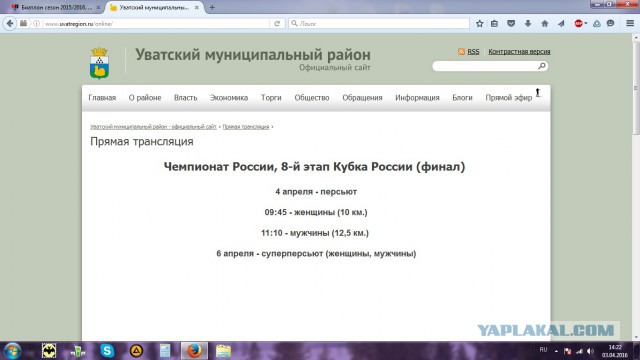The height and width of the screenshot is (360, 640).
Task: Click the triangular extension icon beside ABP
Action: click(x=597, y=24)
